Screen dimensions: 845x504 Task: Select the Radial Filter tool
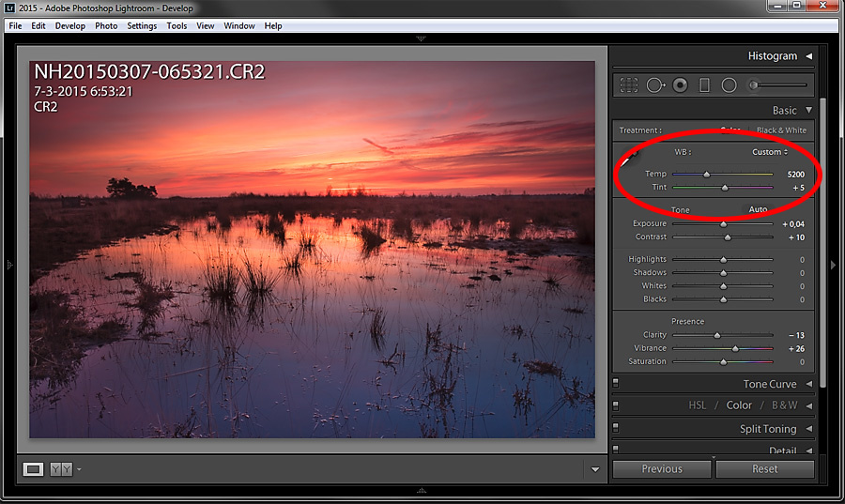point(729,85)
